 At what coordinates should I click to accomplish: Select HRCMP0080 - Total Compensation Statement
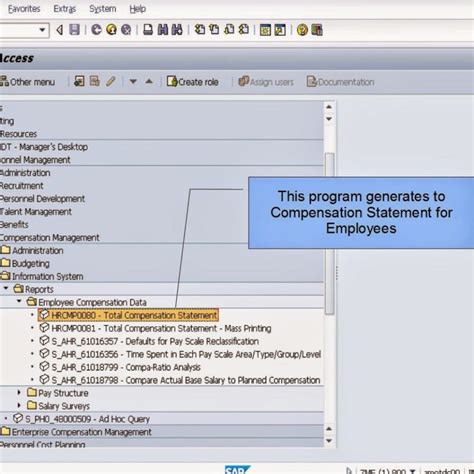[128, 315]
